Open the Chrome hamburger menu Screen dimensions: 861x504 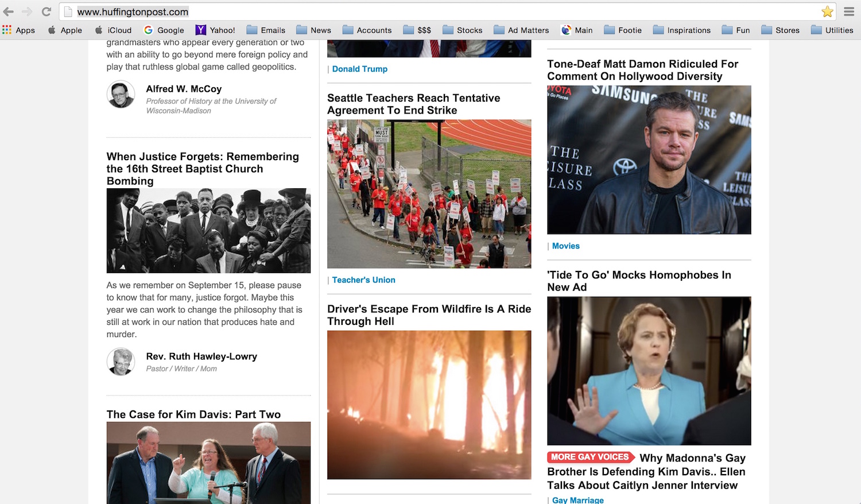pos(849,11)
